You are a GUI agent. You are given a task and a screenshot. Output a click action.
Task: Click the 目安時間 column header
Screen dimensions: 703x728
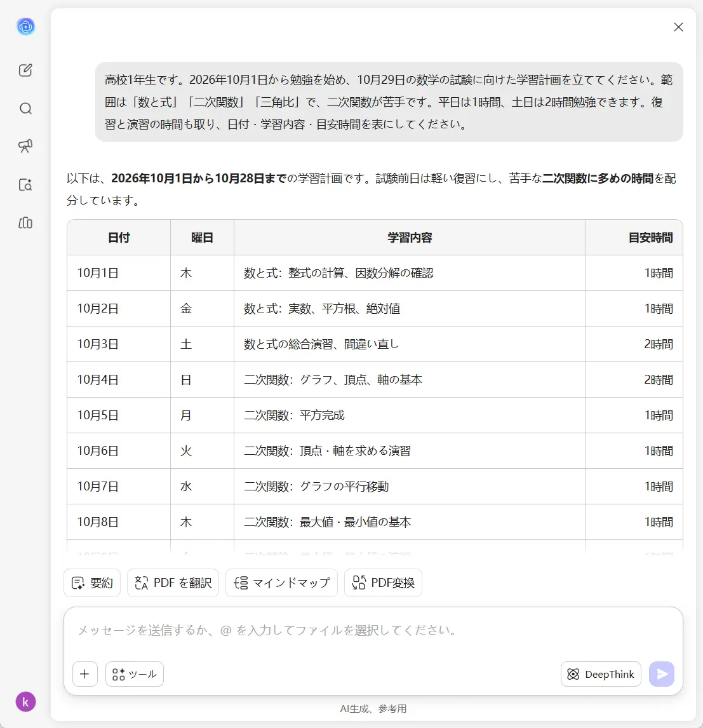tap(634, 238)
